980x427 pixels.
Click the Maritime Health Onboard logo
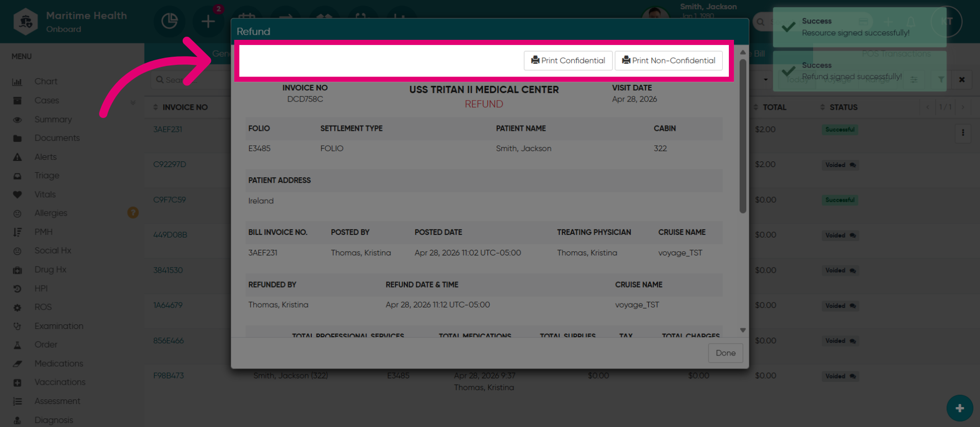(70, 21)
